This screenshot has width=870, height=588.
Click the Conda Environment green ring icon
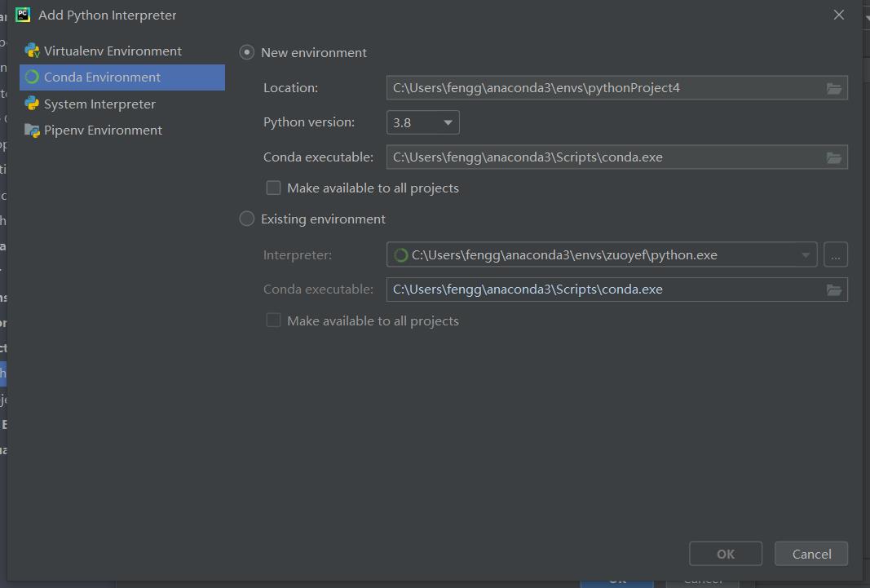tap(32, 77)
